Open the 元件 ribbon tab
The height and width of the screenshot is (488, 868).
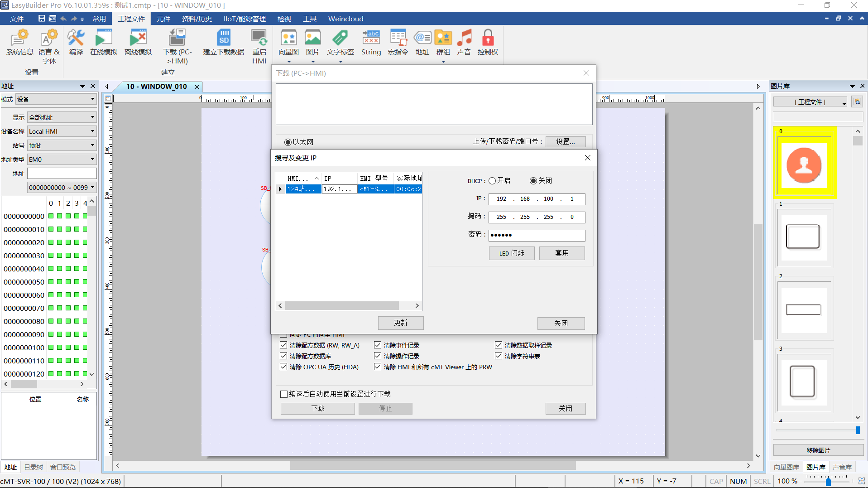coord(163,19)
